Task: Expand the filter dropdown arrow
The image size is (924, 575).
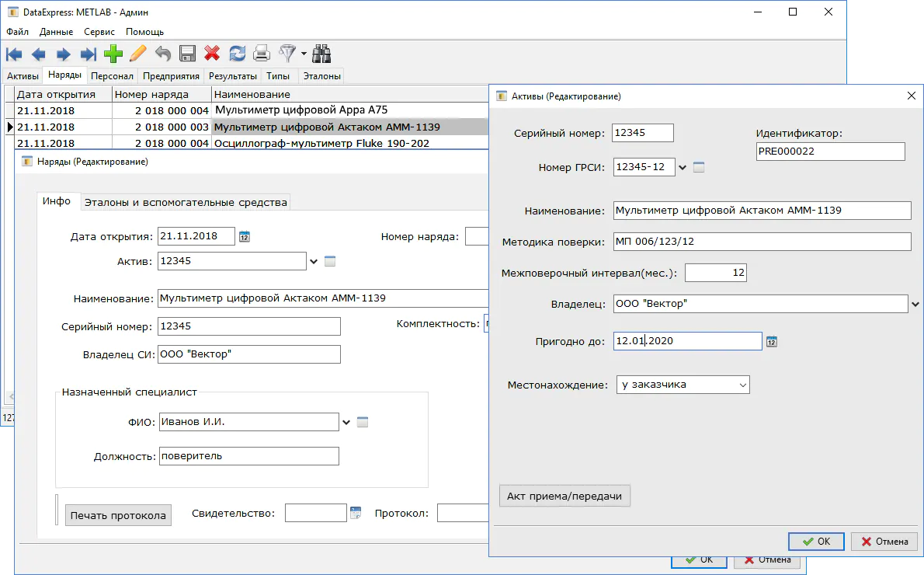Action: [x=304, y=54]
